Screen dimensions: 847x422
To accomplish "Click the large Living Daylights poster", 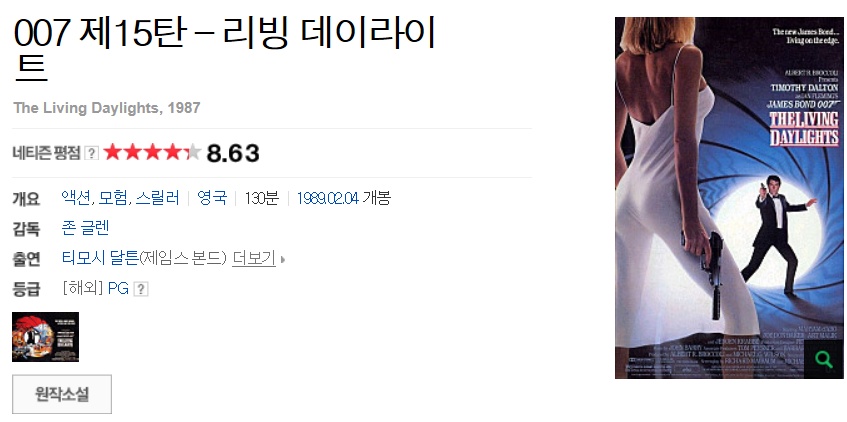I will pos(729,198).
